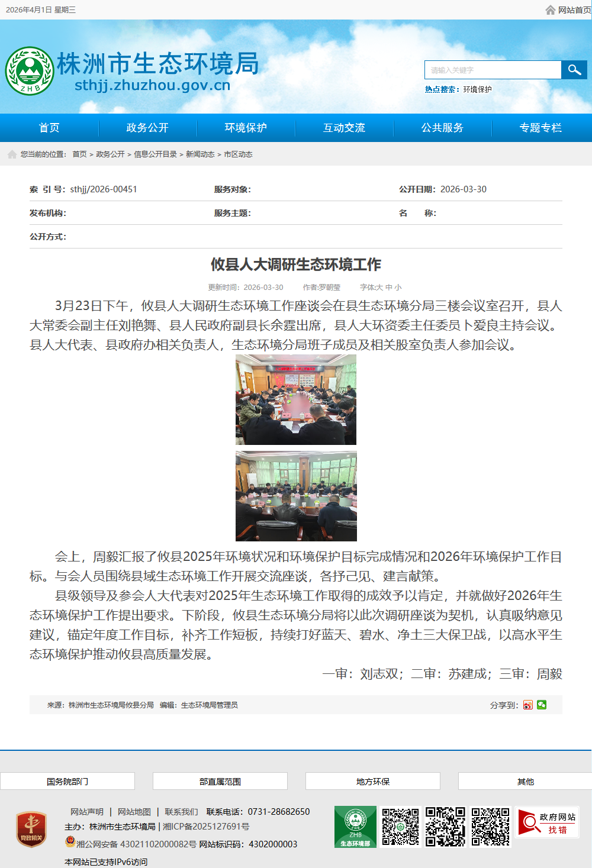This screenshot has width=592, height=868.
Task: Click the green 生态环境部 logo
Action: tap(355, 827)
